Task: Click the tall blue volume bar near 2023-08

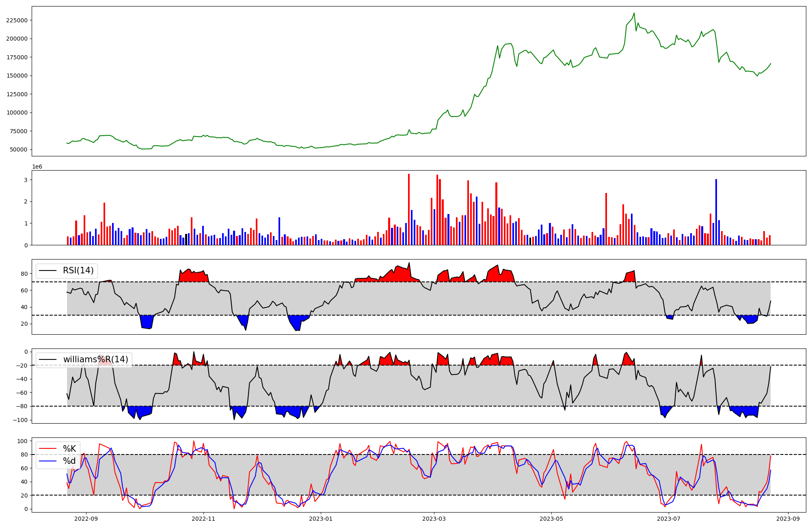Action: pyautogui.click(x=716, y=211)
